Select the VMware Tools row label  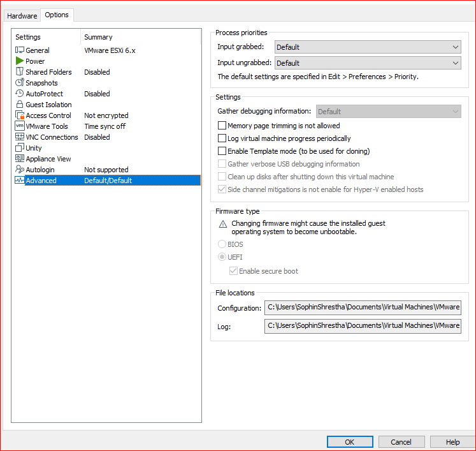pos(47,126)
